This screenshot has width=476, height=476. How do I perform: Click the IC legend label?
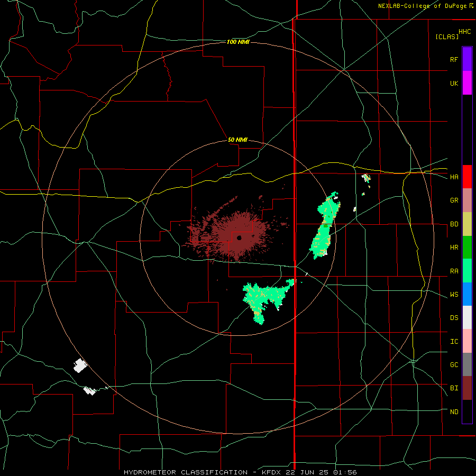[454, 341]
